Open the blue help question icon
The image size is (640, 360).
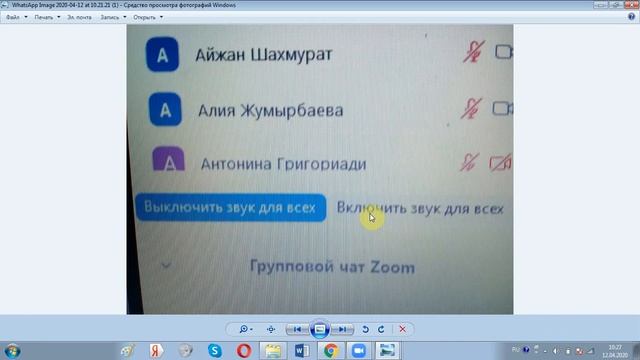631,17
